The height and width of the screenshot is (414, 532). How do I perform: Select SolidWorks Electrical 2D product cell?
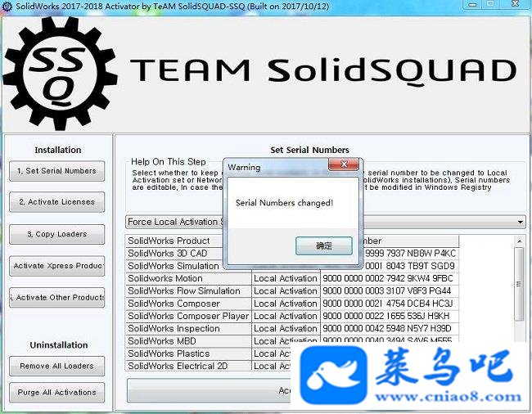click(x=188, y=367)
